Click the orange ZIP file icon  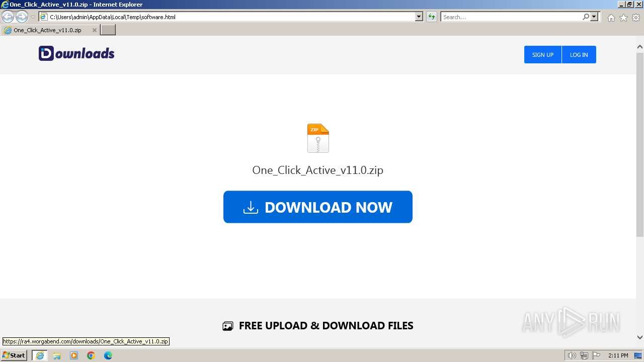click(x=318, y=138)
